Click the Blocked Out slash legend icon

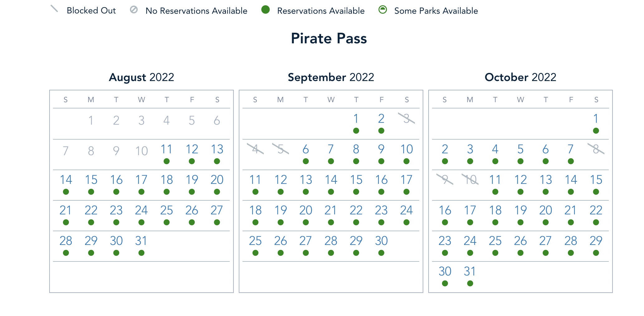54,9
